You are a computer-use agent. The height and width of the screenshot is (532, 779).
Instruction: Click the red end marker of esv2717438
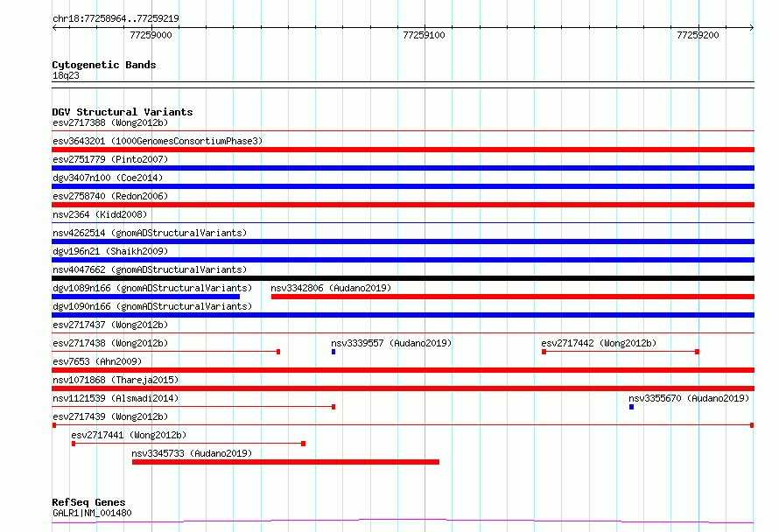pyautogui.click(x=278, y=352)
